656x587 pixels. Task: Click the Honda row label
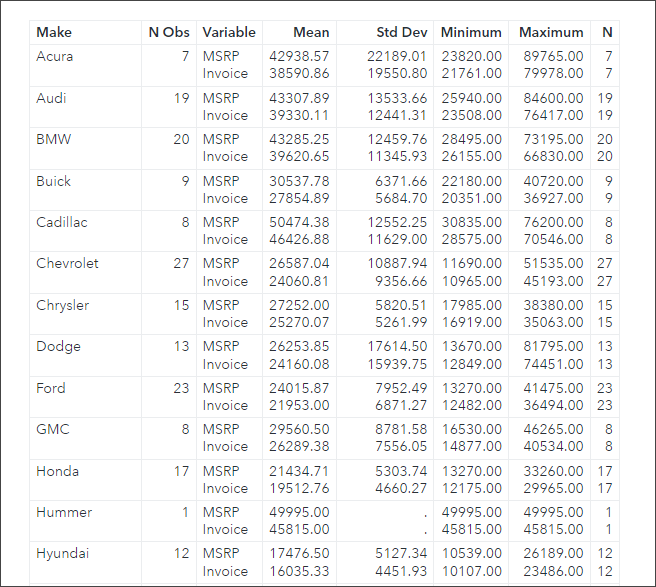coord(56,471)
